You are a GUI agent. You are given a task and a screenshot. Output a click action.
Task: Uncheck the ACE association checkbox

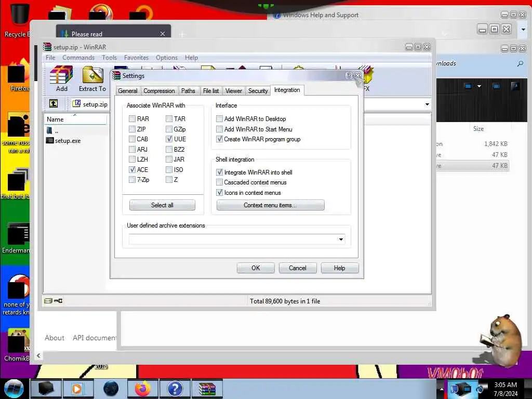pos(132,169)
